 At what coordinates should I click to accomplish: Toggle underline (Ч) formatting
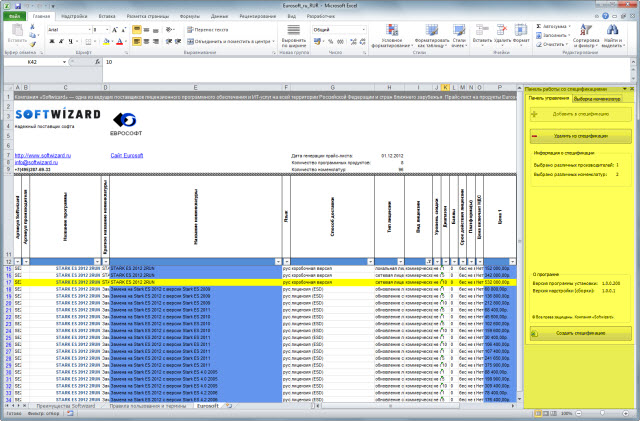click(70, 41)
